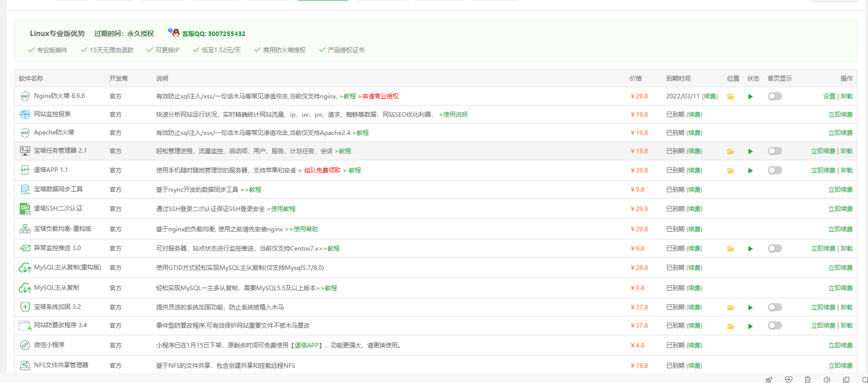Open 堡塔APP folder location
This screenshot has height=383, width=868.
pos(731,170)
